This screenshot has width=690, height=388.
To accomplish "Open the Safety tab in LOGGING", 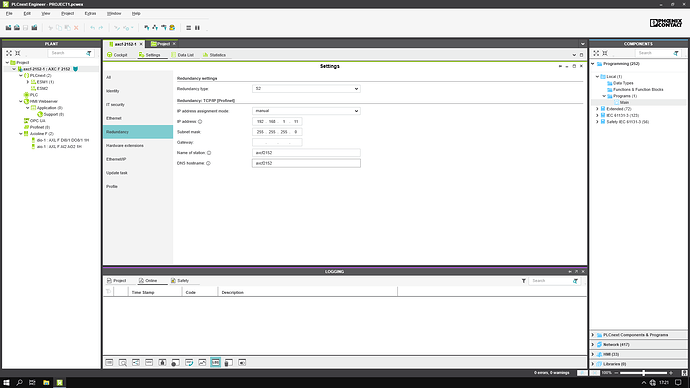I will click(180, 281).
